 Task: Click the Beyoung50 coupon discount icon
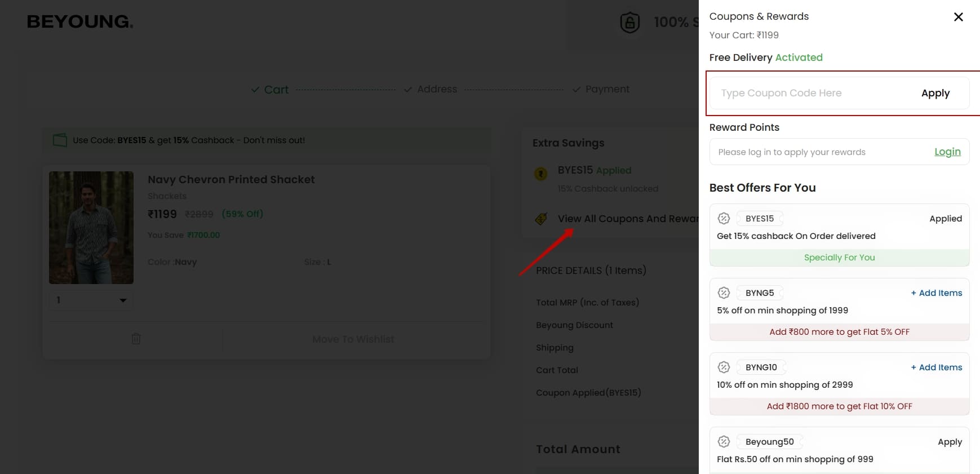point(724,441)
